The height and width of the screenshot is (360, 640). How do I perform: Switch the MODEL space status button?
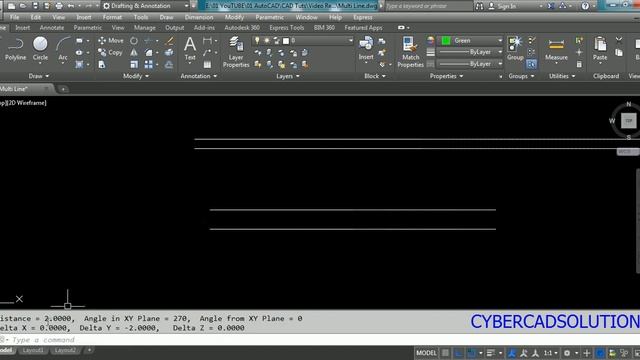pos(426,353)
